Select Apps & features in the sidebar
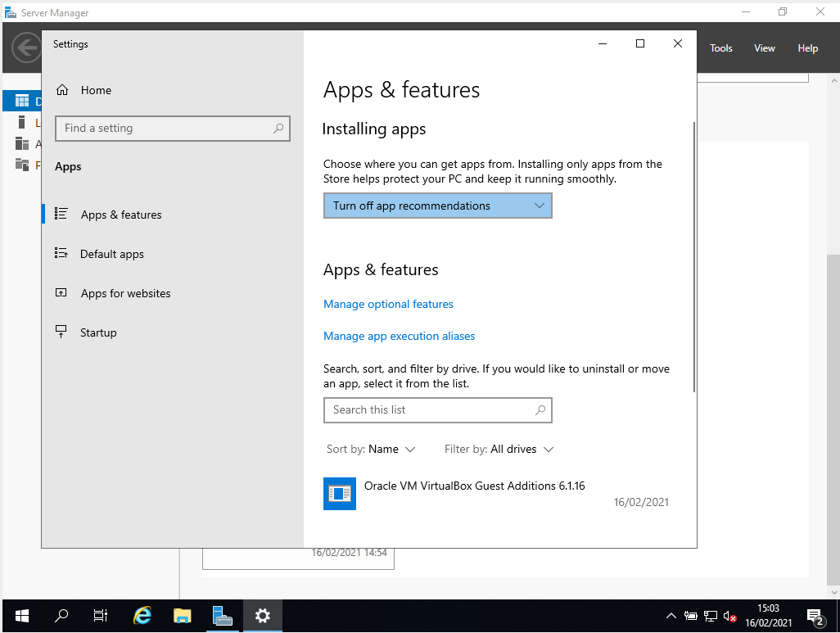The width and height of the screenshot is (840, 633). pos(123,214)
